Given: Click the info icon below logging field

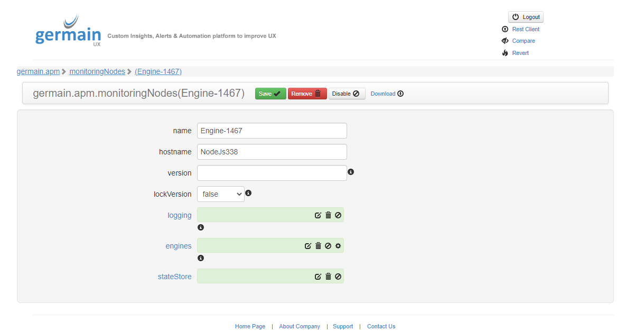Looking at the screenshot, I should (x=201, y=227).
